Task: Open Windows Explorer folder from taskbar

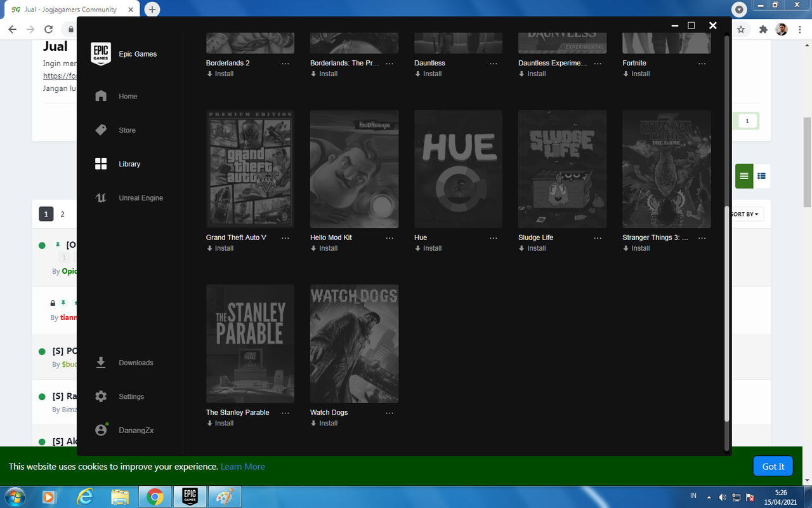Action: (120, 496)
